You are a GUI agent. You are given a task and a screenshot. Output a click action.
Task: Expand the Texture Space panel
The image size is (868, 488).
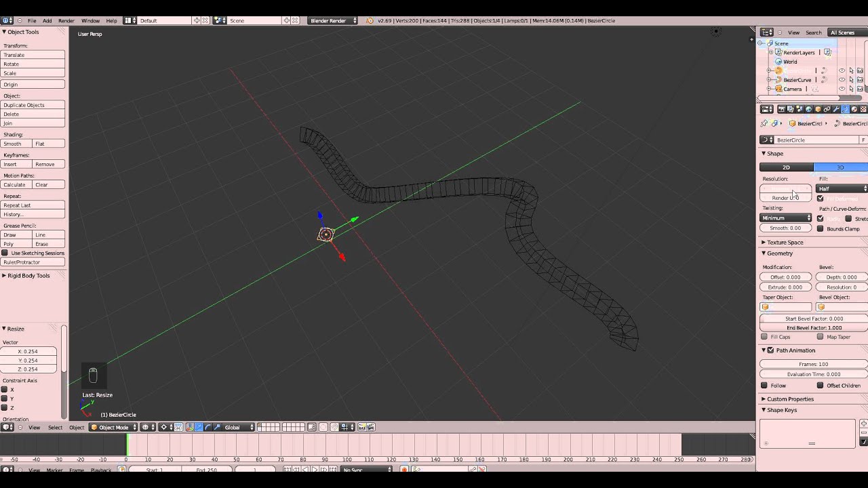coord(785,242)
